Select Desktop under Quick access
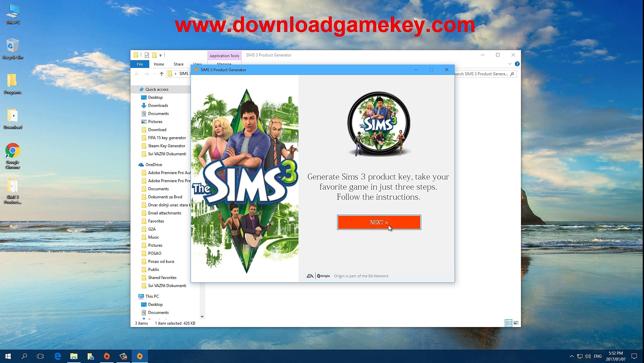 [155, 97]
